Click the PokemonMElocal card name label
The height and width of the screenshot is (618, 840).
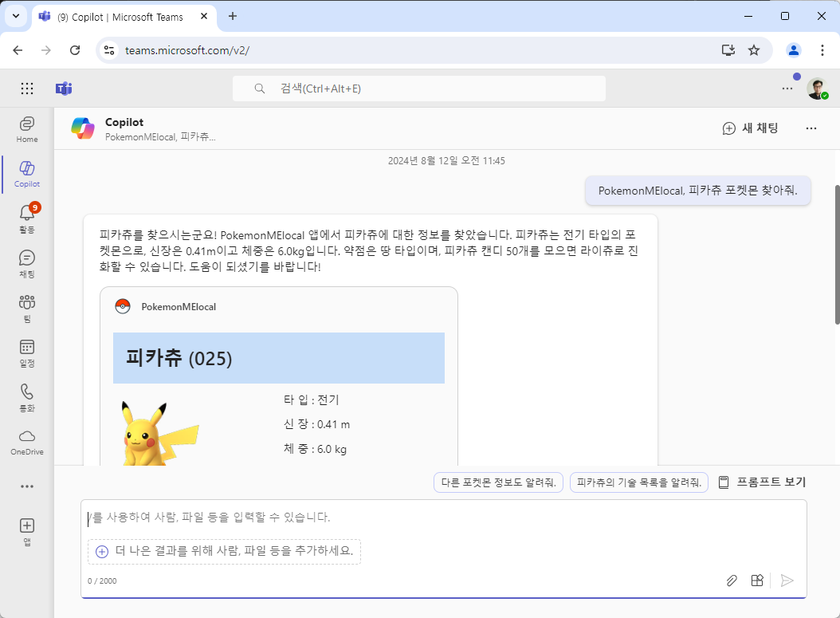(179, 306)
